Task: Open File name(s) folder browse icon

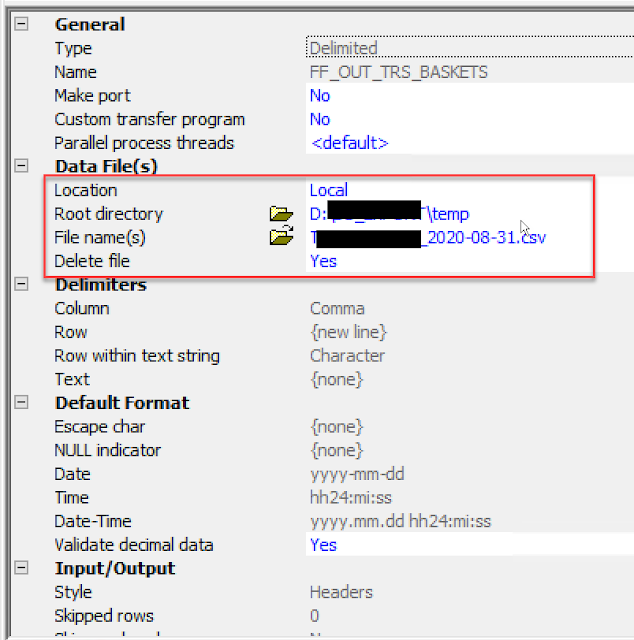Action: (281, 236)
